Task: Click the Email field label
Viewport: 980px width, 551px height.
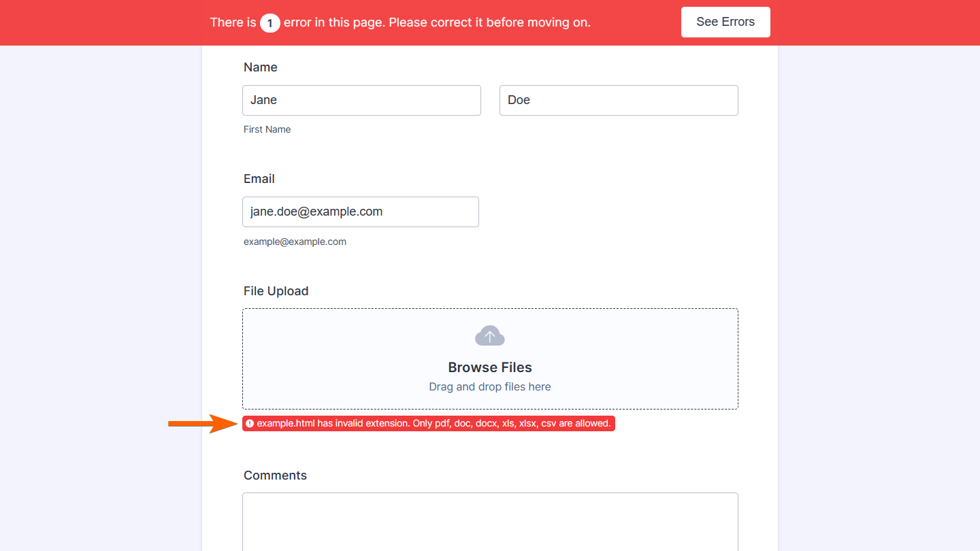Action: pos(259,179)
